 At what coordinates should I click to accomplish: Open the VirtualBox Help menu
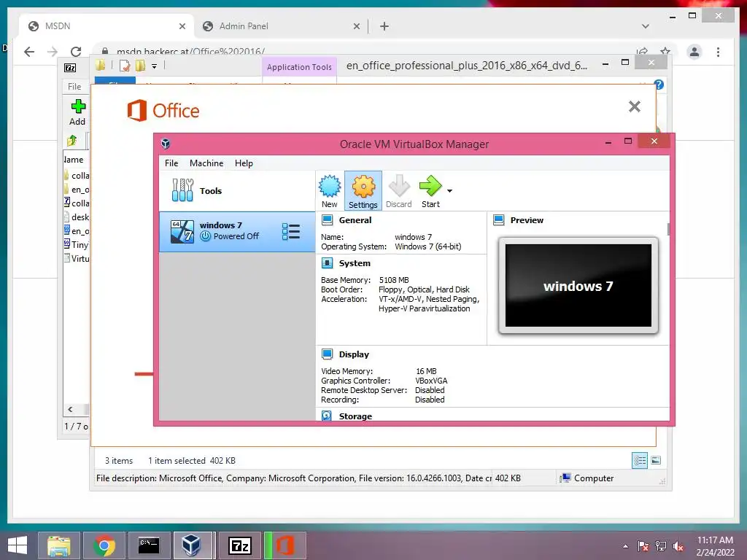coord(244,163)
